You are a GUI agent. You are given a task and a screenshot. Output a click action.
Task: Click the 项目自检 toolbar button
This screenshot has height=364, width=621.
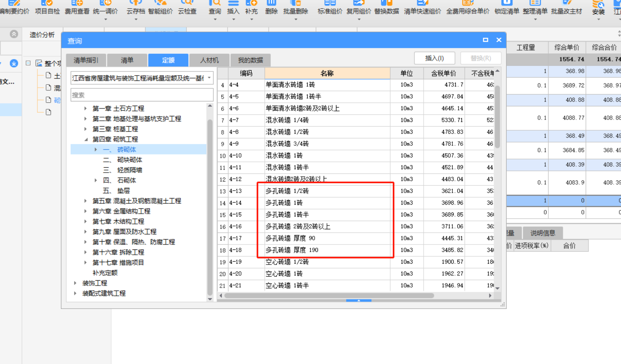47,7
